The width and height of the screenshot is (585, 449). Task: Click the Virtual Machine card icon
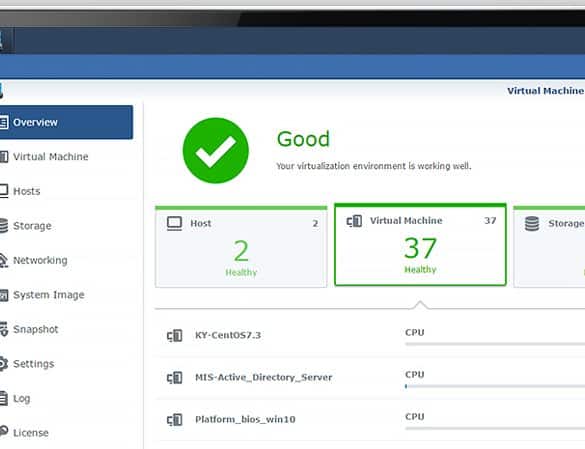354,221
